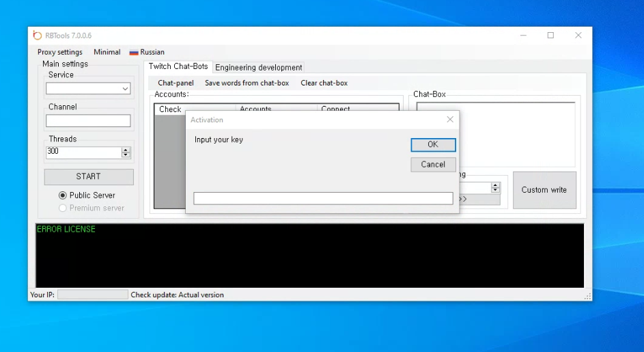
Task: Close the Activation dialog with X
Action: click(449, 120)
